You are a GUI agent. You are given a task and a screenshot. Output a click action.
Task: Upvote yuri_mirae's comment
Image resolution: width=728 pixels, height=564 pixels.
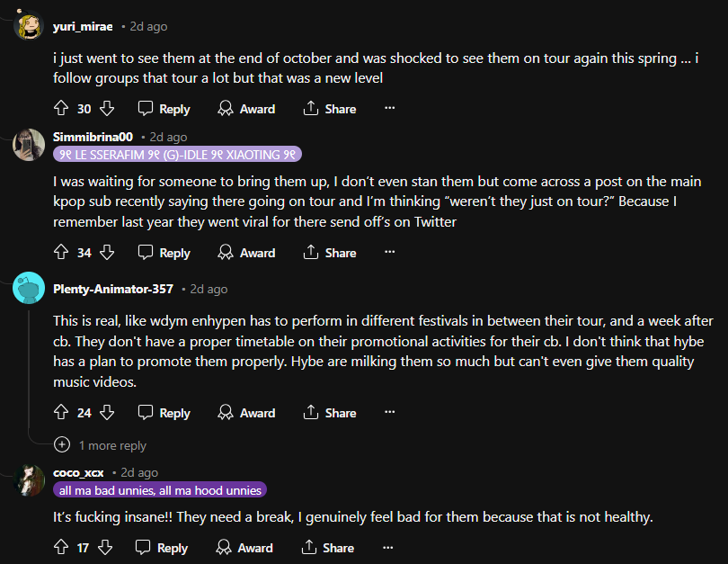tap(62, 109)
